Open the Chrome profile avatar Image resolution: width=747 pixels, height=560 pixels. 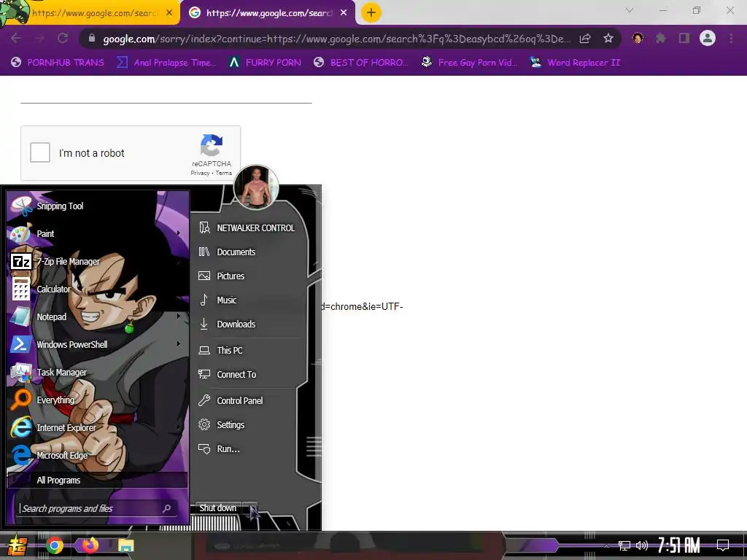(x=708, y=38)
